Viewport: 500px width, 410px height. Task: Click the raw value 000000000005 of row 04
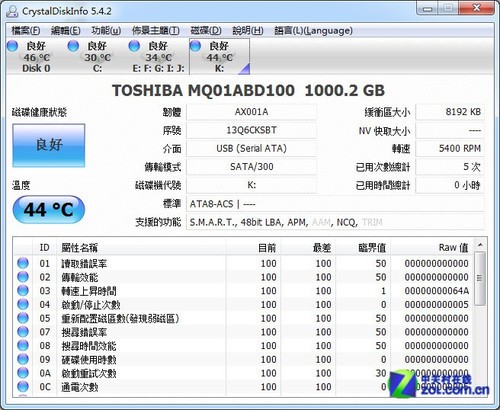click(437, 304)
